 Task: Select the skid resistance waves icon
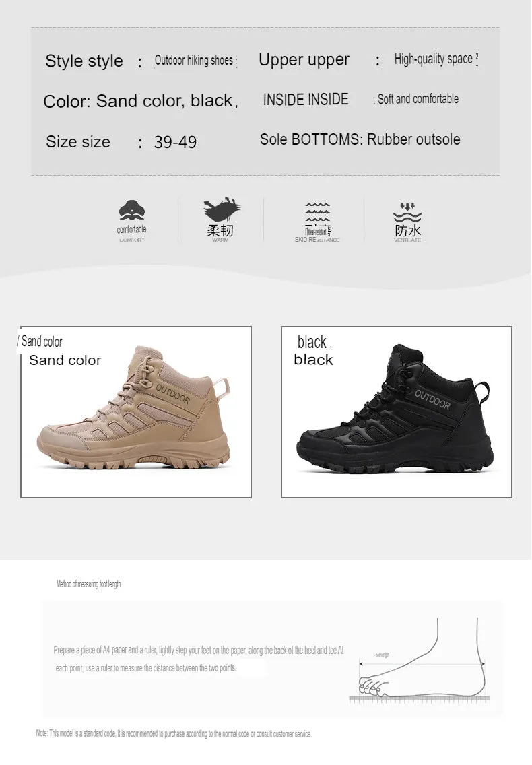317,211
